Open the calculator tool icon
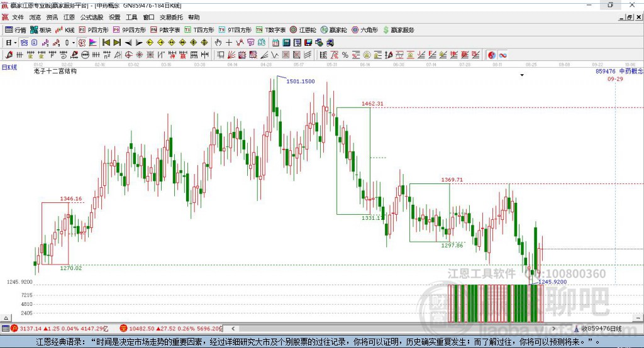Viewport: 644px width, 348px height. point(286,43)
